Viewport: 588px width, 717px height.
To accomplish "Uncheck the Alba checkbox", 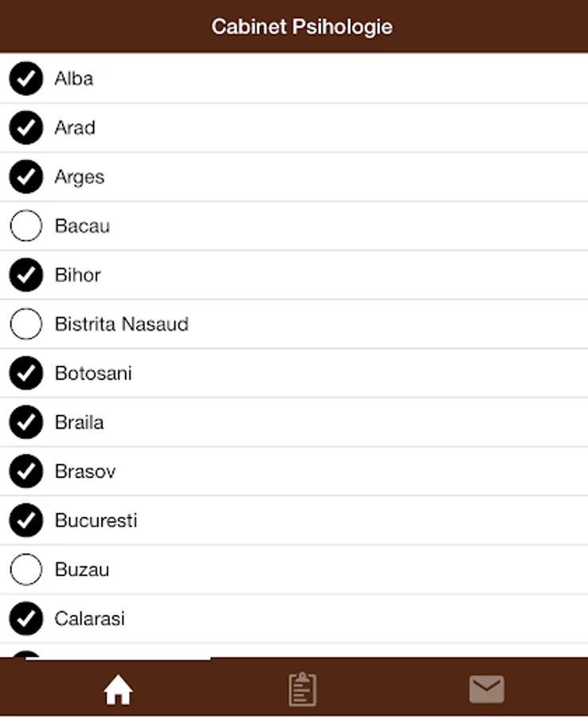I will tap(26, 79).
